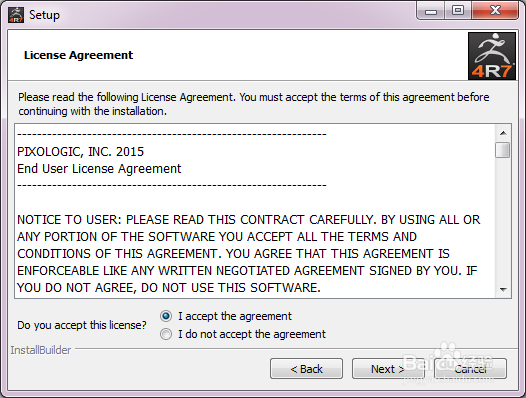Click the InstallBuilder label
This screenshot has width=526, height=398.
tap(41, 350)
